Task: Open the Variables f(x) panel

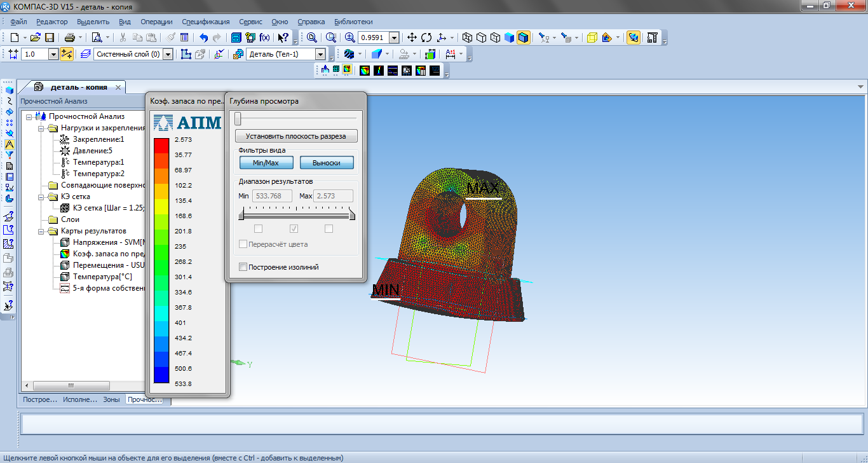Action: [264, 38]
